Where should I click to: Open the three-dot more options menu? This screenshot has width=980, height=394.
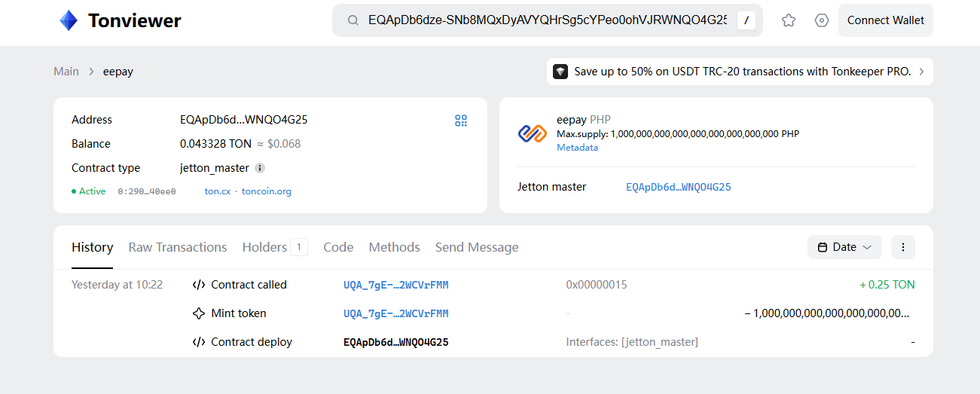[x=902, y=247]
